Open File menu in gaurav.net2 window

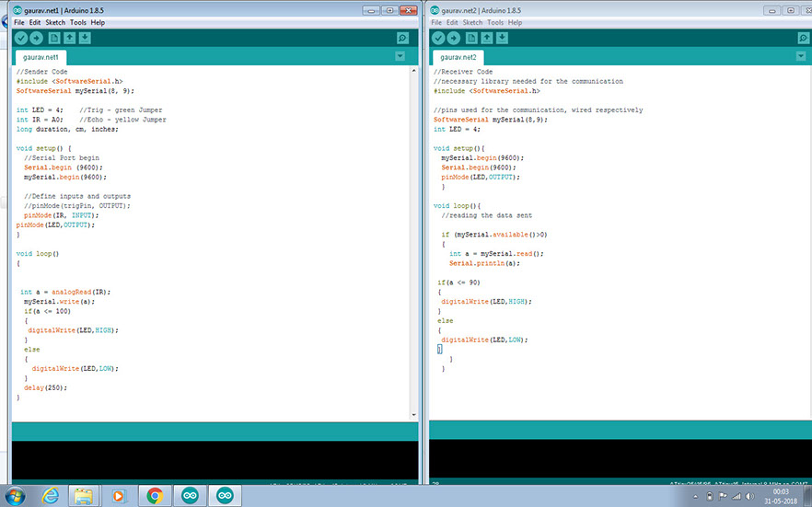[x=436, y=22]
